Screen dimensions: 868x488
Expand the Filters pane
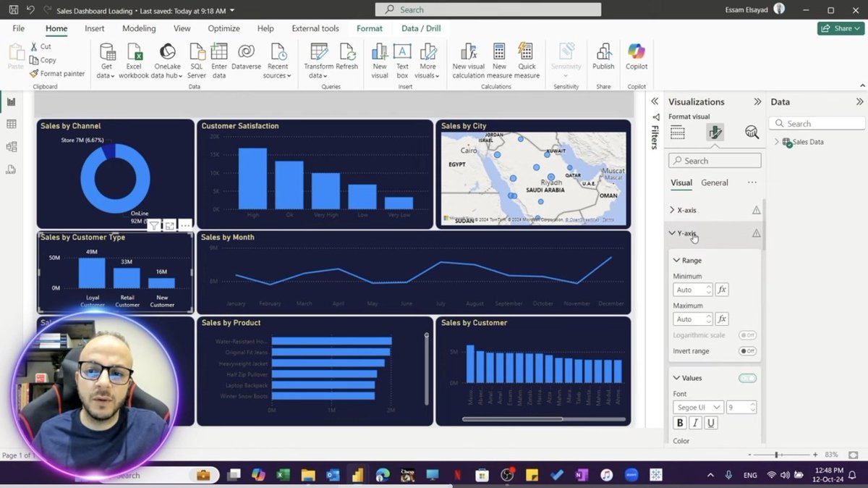(654, 102)
